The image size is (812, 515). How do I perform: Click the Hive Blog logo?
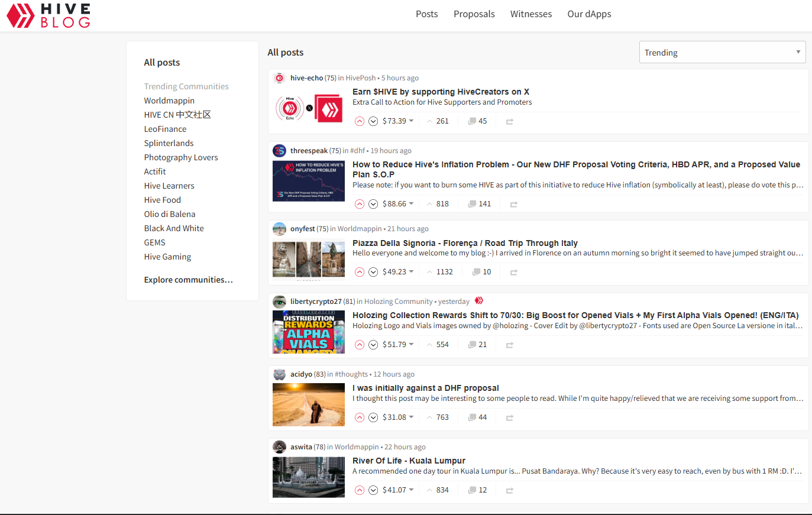48,16
